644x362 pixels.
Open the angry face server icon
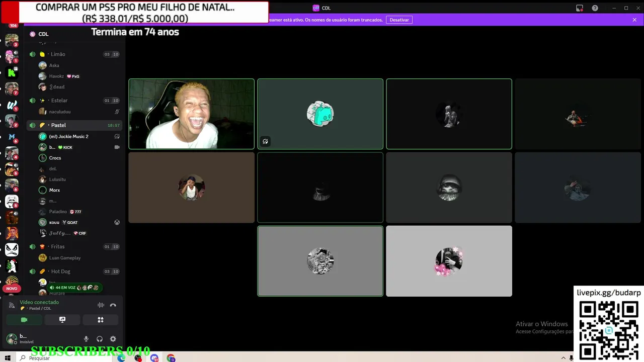tap(12, 249)
